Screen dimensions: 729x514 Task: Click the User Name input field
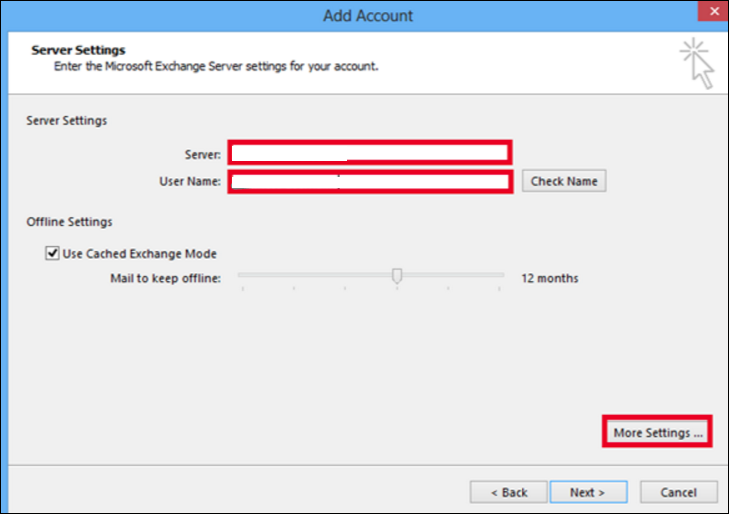coord(370,181)
